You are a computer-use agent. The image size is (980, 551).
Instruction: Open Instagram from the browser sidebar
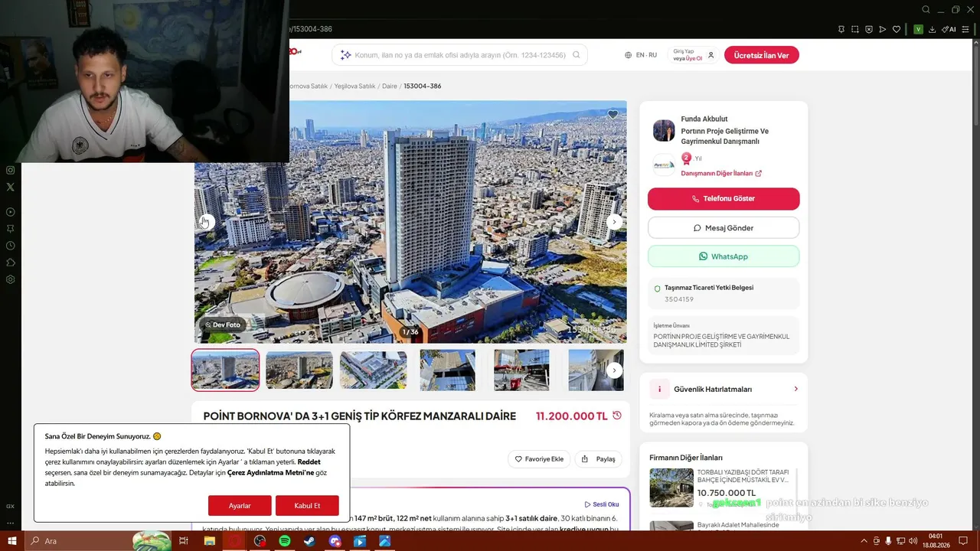[x=10, y=170]
